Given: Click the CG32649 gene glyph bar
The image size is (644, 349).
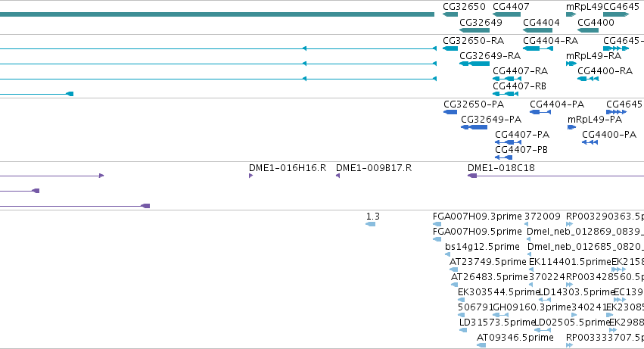Looking at the screenshot, I should click(474, 30).
